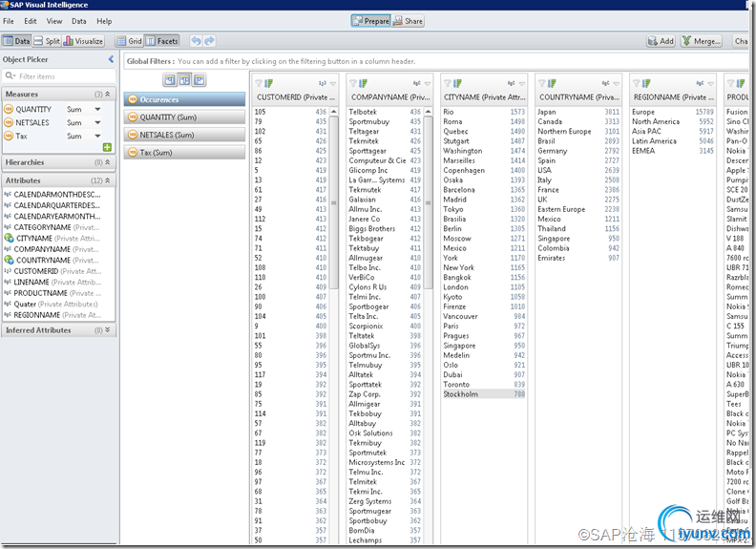Select the first facet layout icon
Image resolution: width=756 pixels, height=549 pixels.
(x=170, y=80)
